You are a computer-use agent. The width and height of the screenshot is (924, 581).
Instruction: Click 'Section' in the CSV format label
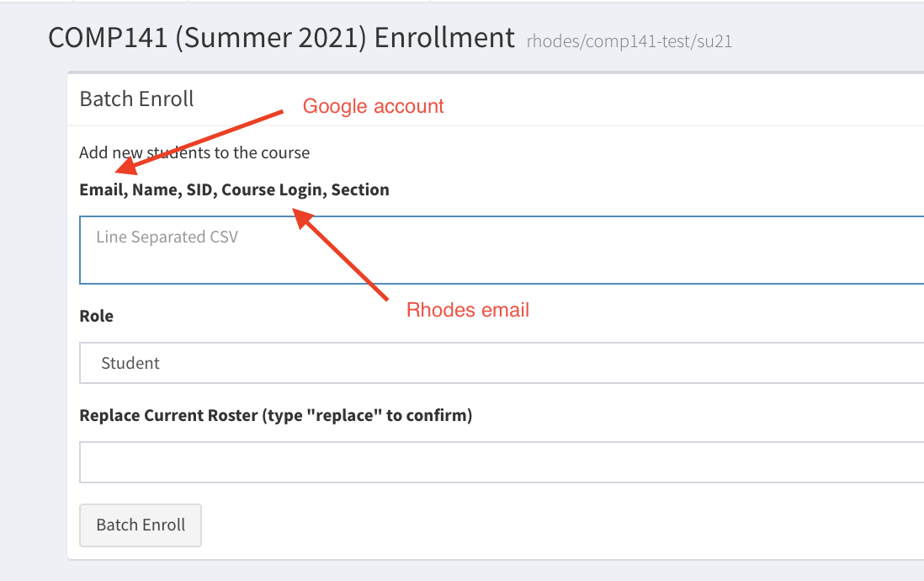tap(360, 189)
